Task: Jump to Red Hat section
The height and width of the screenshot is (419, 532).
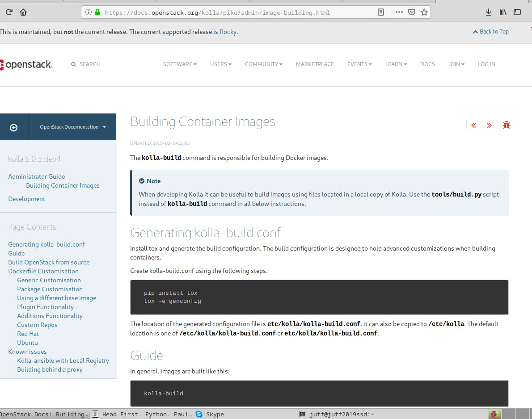Action: 28,334
